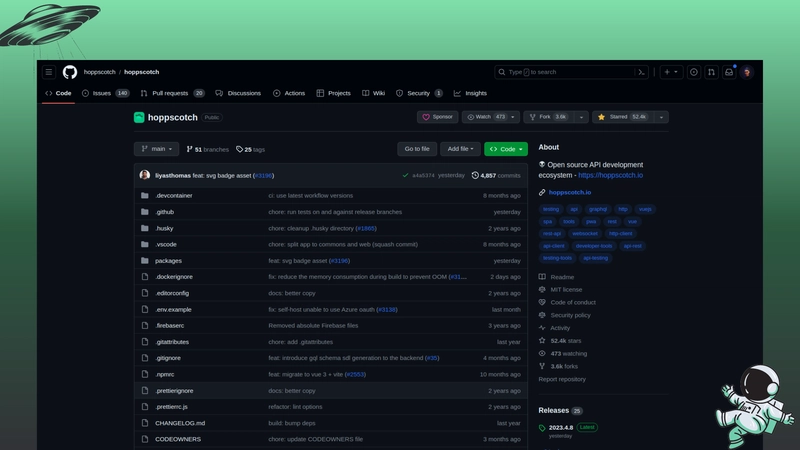
Task: Open the CHANGELOG.md file
Action: pyautogui.click(x=180, y=423)
